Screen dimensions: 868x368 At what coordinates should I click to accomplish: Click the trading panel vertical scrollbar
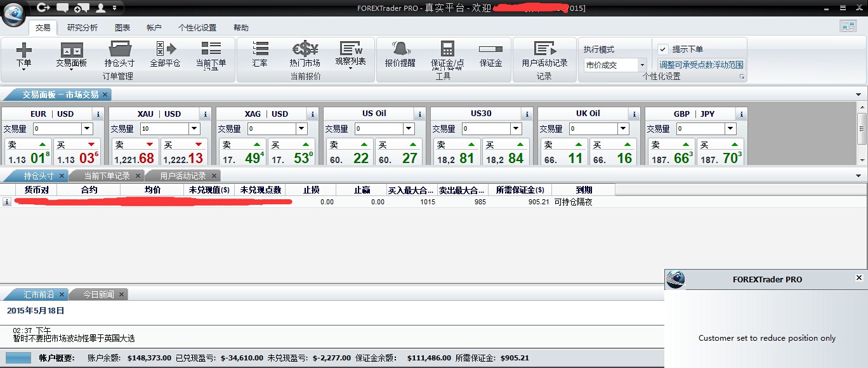click(862, 134)
